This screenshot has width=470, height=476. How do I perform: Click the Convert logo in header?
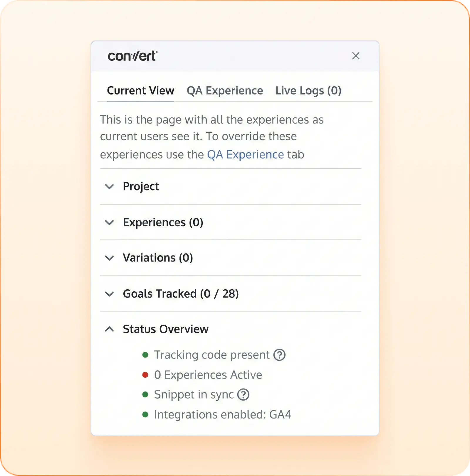[132, 56]
